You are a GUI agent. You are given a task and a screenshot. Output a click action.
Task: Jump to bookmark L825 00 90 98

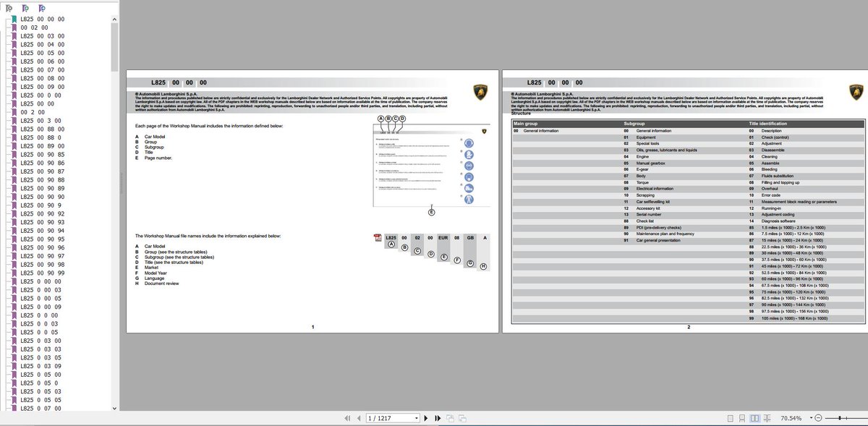pos(42,265)
